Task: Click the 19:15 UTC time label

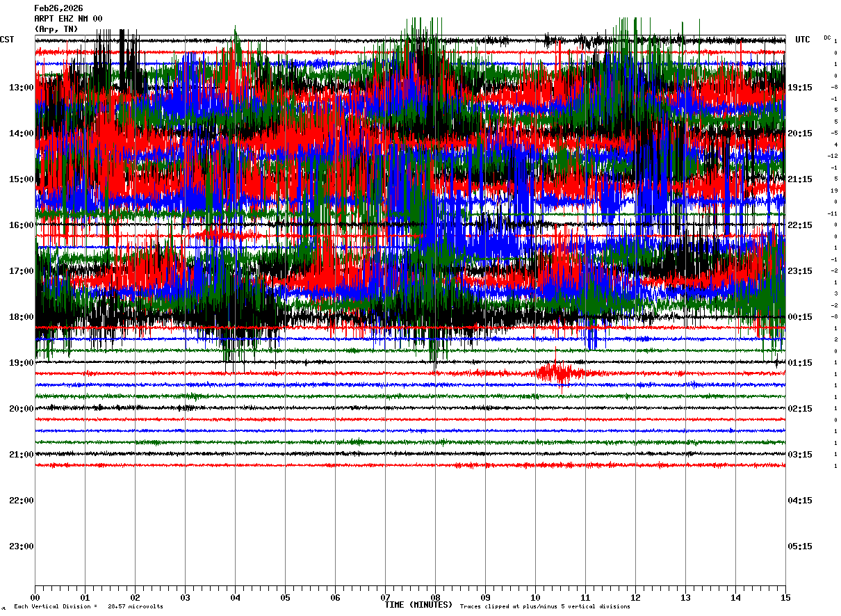Action: coord(800,88)
